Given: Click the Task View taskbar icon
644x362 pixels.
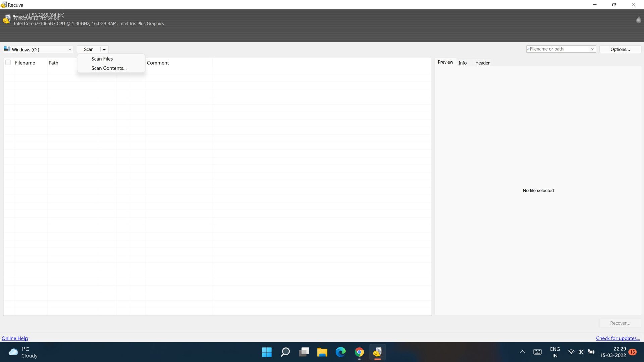Looking at the screenshot, I should (x=304, y=352).
